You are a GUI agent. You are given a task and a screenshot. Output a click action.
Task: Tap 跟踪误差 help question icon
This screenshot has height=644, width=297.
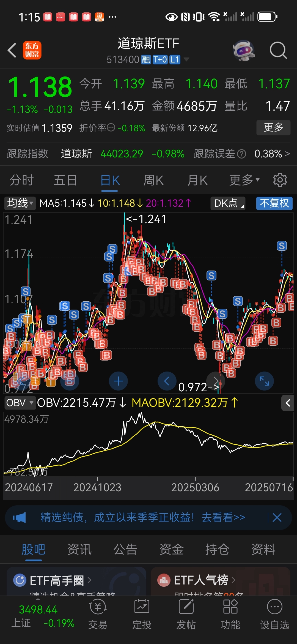[x=241, y=154]
